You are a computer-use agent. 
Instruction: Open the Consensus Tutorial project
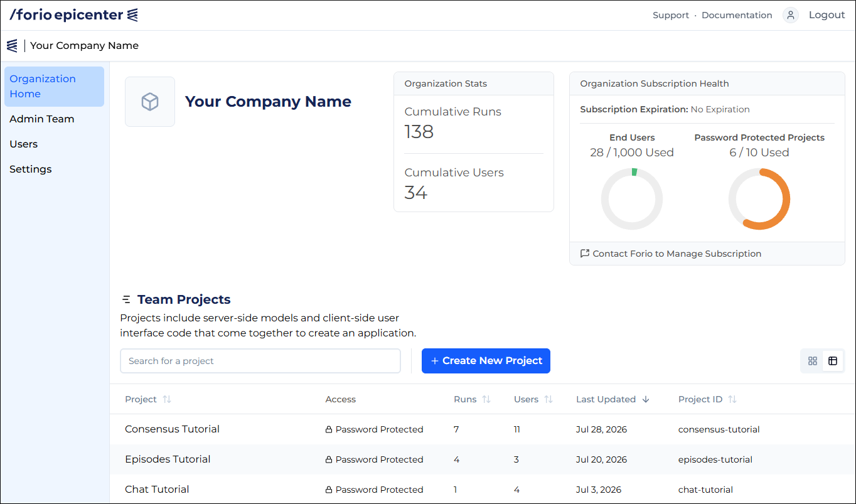(172, 429)
